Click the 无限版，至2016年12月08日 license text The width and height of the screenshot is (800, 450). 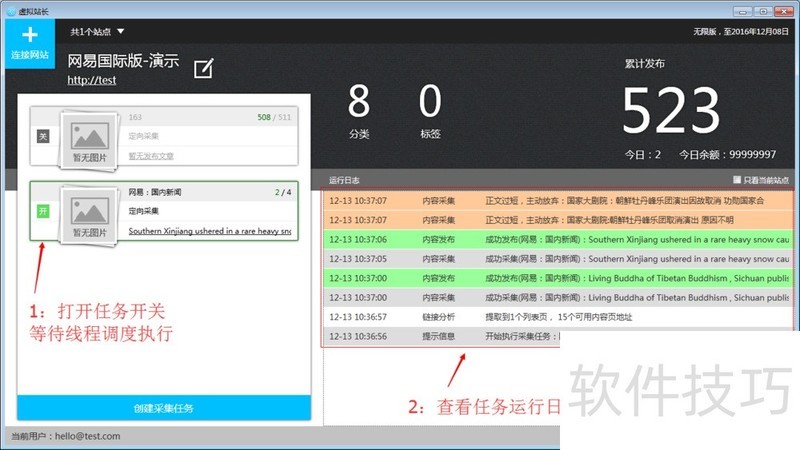[740, 32]
